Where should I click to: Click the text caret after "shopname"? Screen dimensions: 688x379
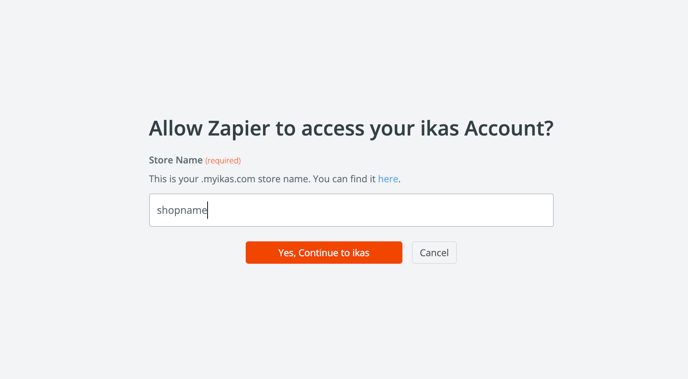coord(208,210)
